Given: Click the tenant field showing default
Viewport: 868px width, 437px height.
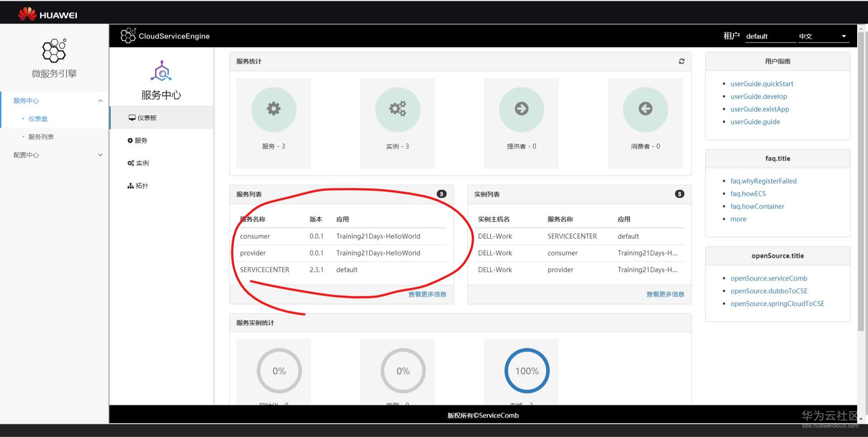Looking at the screenshot, I should tap(771, 36).
